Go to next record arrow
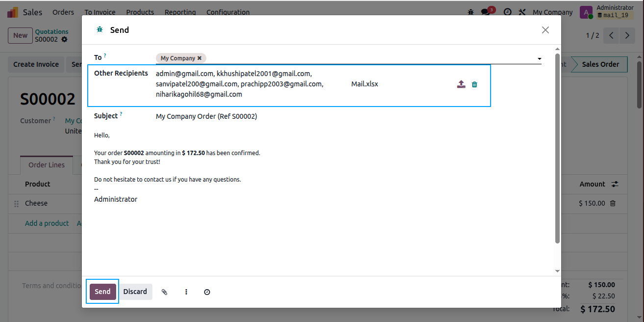Screen dimensions: 644x322 point(627,35)
